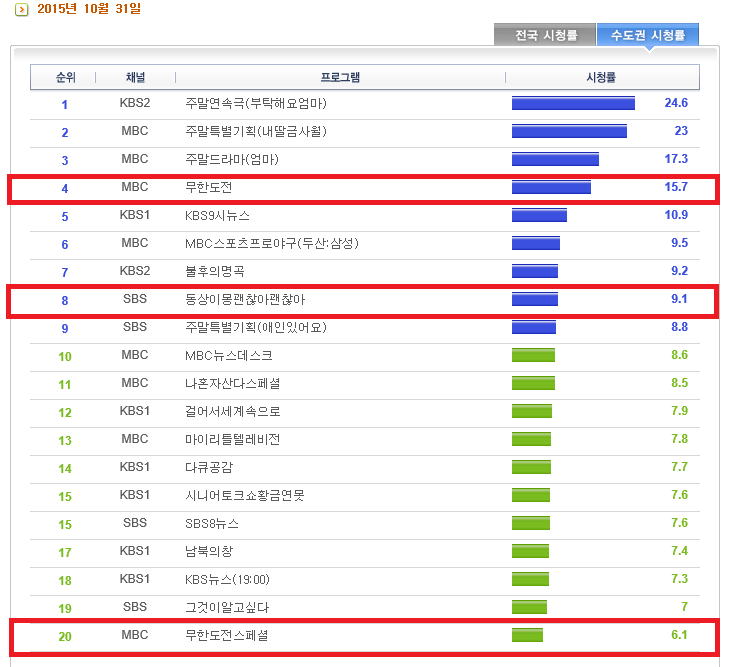The height and width of the screenshot is (667, 734).
Task: Click the 순위 column header
Action: click(65, 77)
